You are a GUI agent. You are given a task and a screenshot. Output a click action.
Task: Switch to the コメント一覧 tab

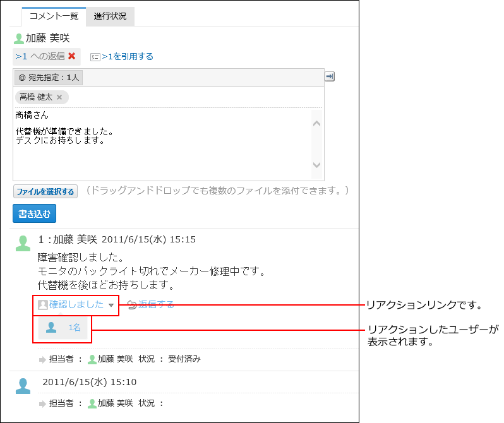[x=54, y=16]
